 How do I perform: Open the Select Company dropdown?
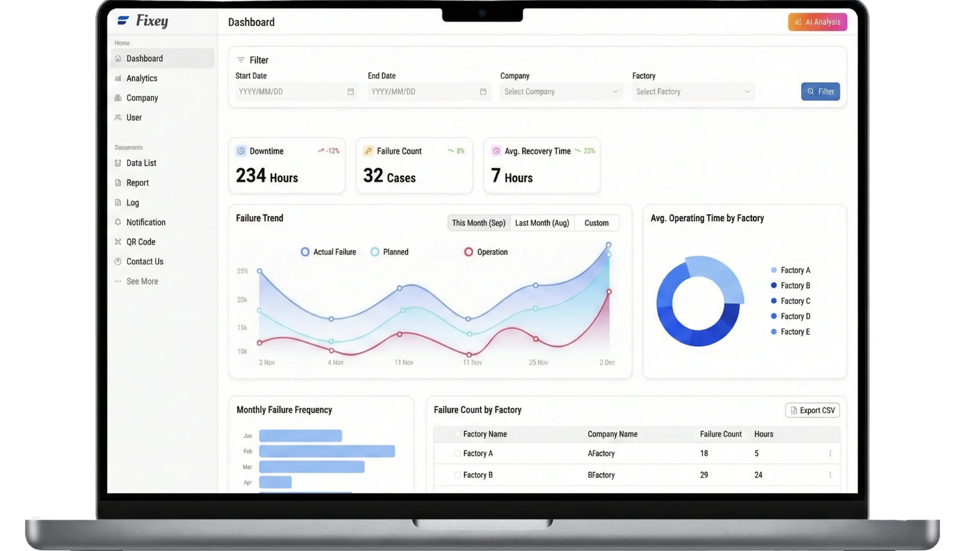point(561,91)
